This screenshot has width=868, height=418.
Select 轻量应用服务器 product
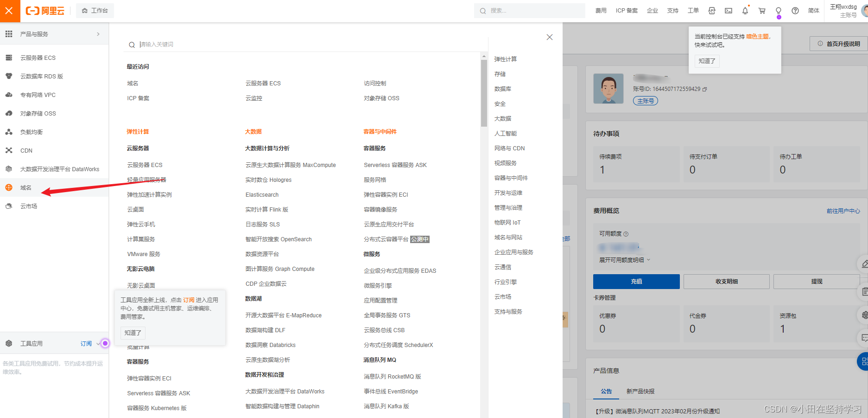[146, 180]
